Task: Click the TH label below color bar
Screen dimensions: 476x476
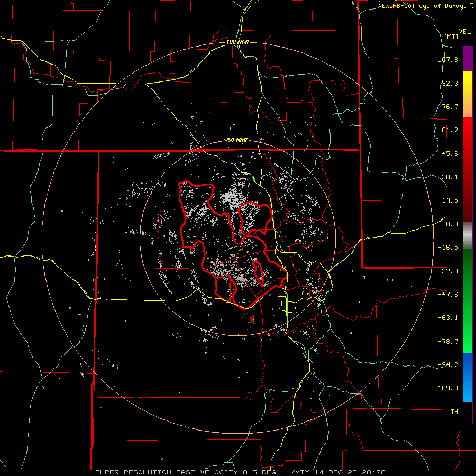Action: click(x=454, y=411)
